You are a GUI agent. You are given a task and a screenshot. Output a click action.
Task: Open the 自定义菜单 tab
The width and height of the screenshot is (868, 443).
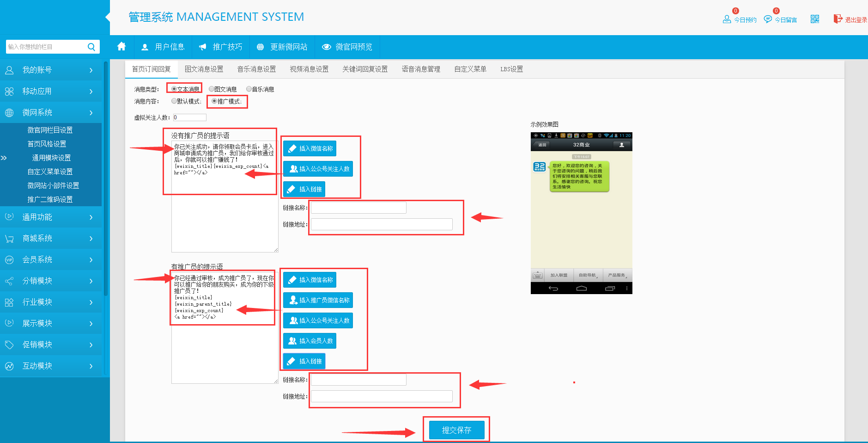[x=470, y=69]
